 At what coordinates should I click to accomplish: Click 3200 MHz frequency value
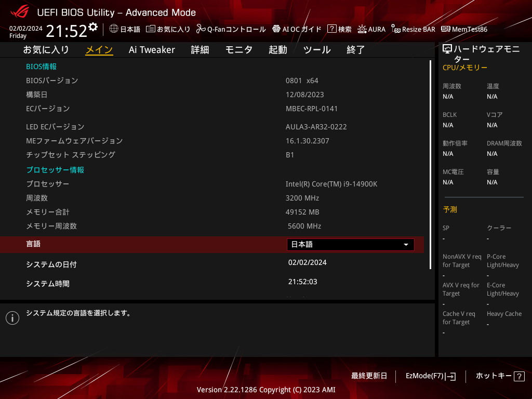[x=302, y=198]
